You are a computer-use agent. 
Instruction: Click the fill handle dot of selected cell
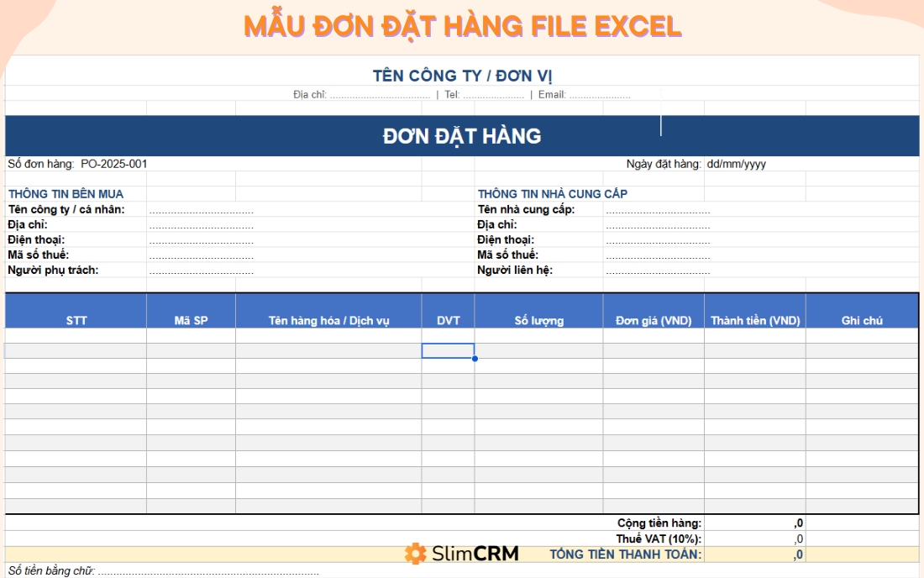[x=475, y=358]
